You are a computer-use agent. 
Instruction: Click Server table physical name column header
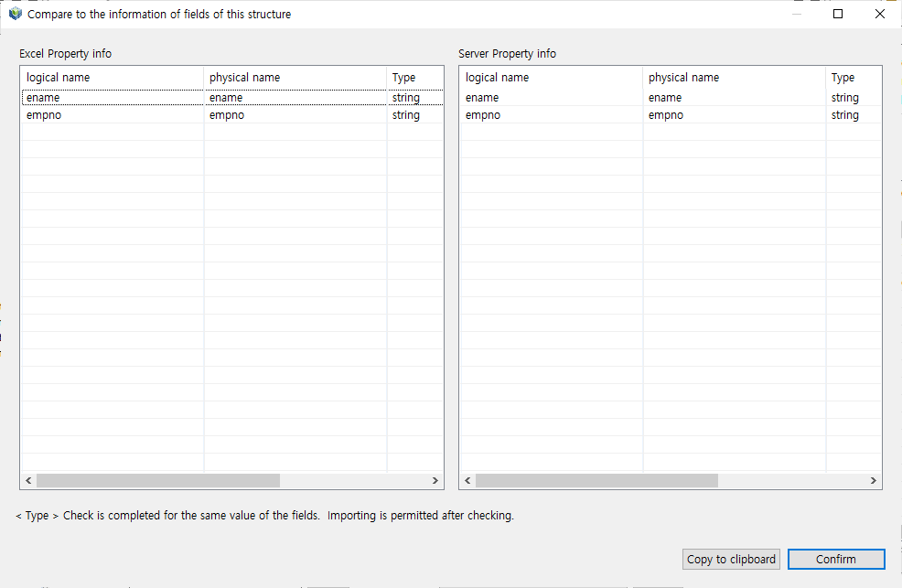pyautogui.click(x=734, y=78)
